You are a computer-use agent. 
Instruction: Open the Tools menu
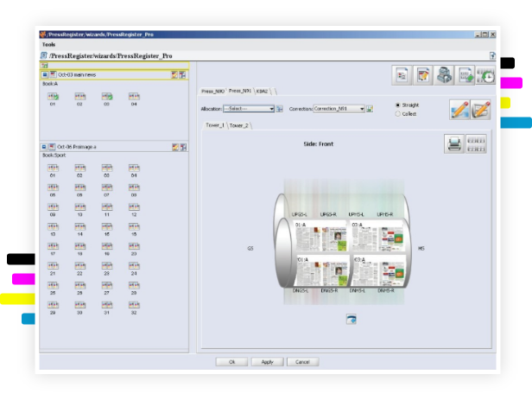coord(48,44)
